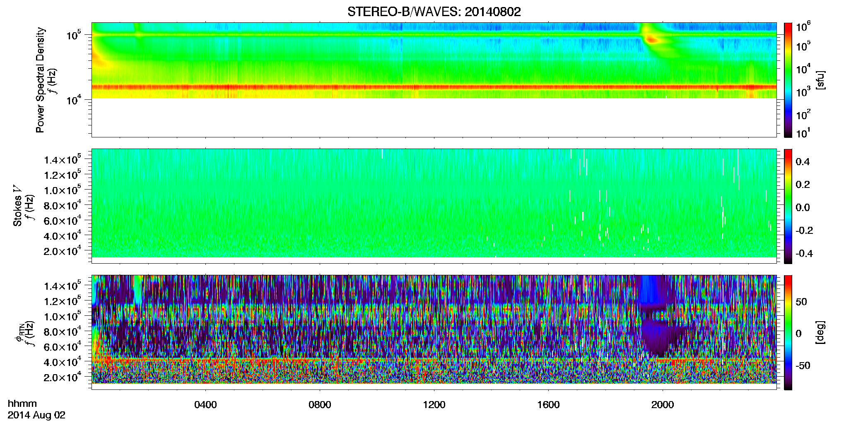Click the red horizontal band in power spectrogram
This screenshot has height=447, width=868.
click(x=434, y=87)
